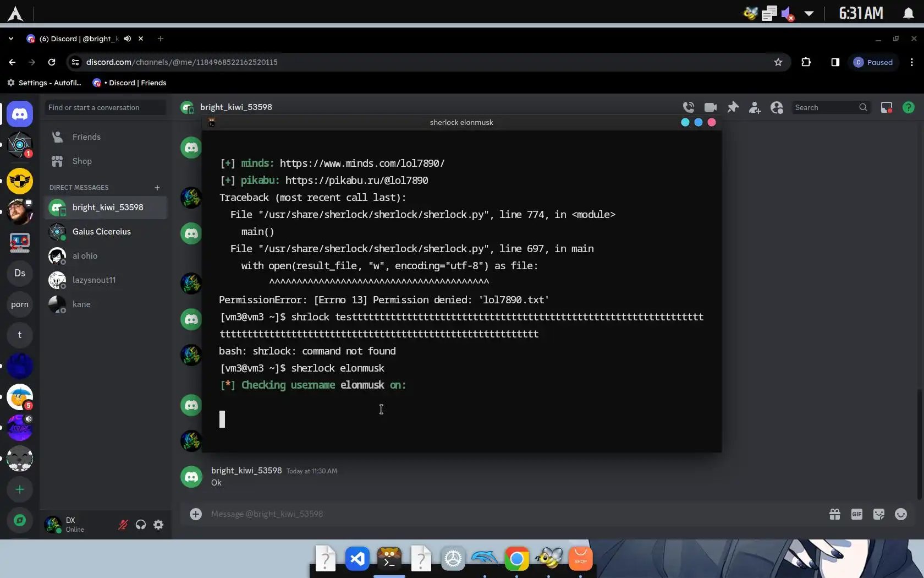The height and width of the screenshot is (578, 924).
Task: Open the lazysnout11 conversation
Action: point(106,280)
